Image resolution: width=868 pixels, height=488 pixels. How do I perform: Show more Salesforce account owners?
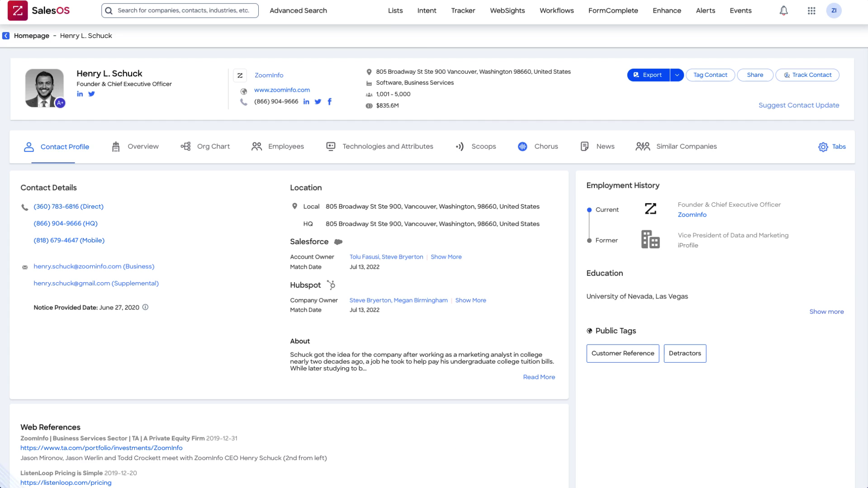click(446, 257)
